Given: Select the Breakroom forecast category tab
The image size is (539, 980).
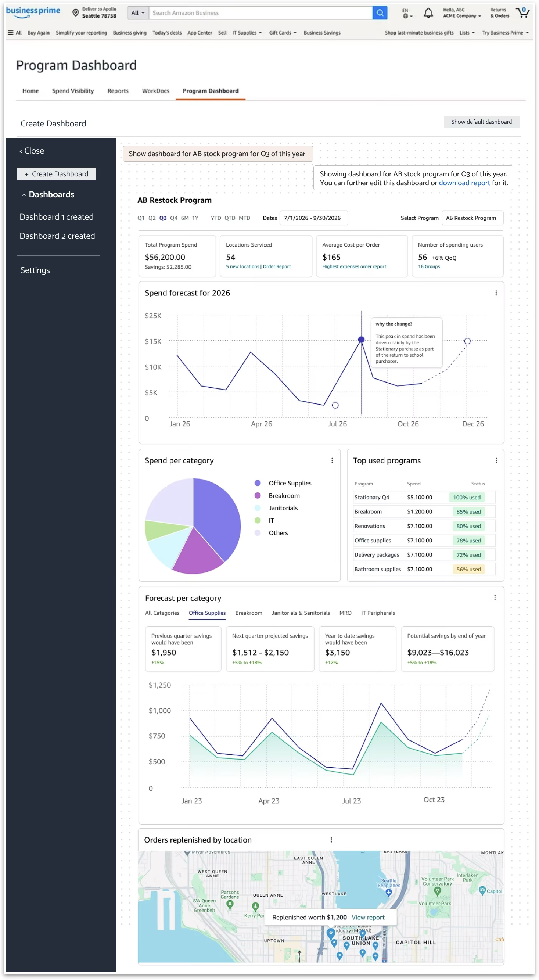Looking at the screenshot, I should [x=249, y=613].
